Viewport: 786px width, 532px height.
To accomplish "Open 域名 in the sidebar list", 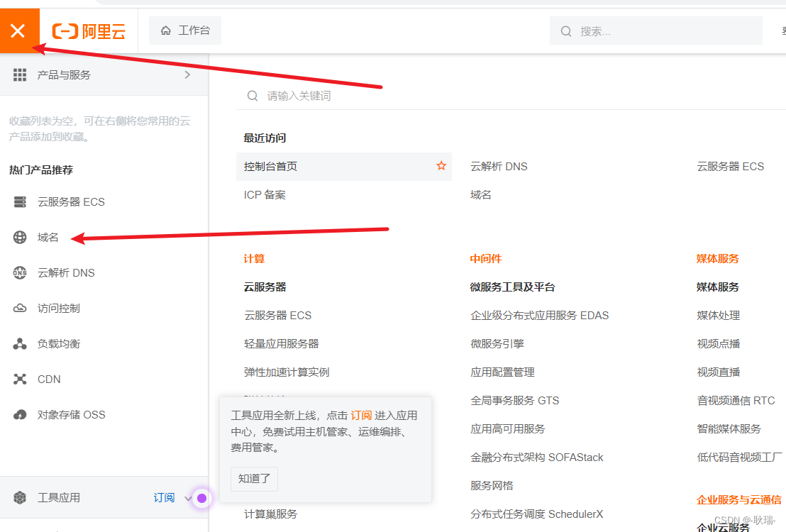I will 48,237.
